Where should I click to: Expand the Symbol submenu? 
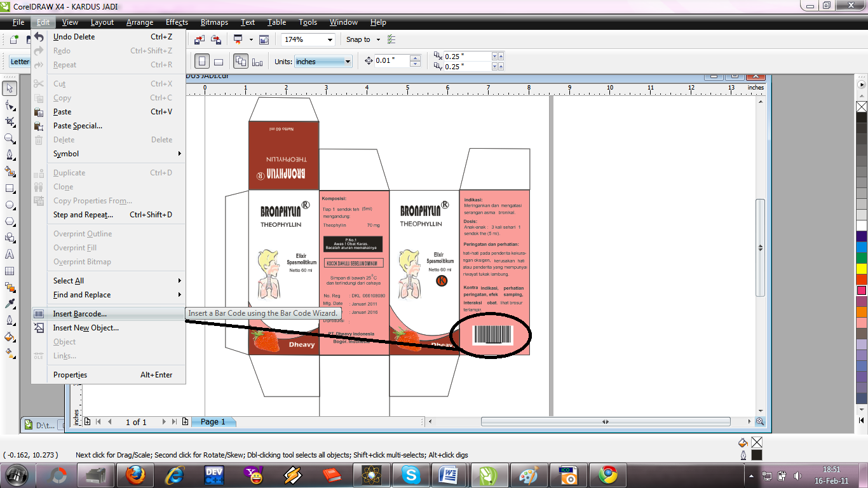[180, 154]
